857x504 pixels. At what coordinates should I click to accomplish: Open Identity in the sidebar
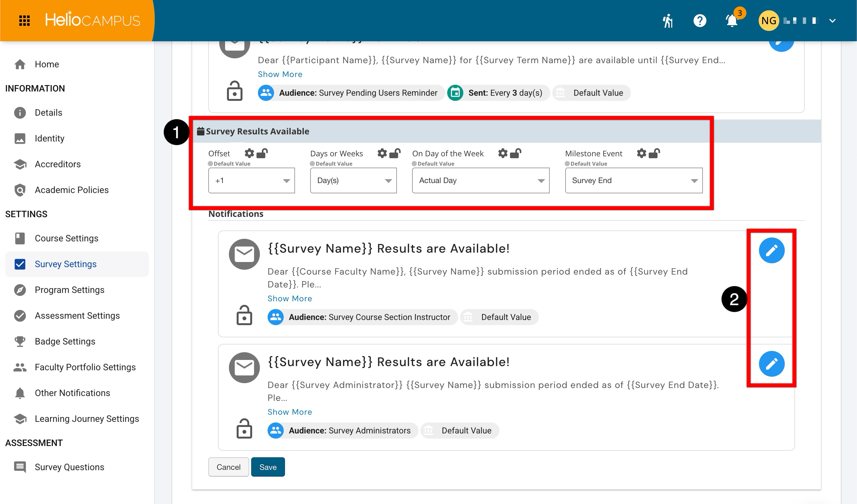pyautogui.click(x=77, y=138)
